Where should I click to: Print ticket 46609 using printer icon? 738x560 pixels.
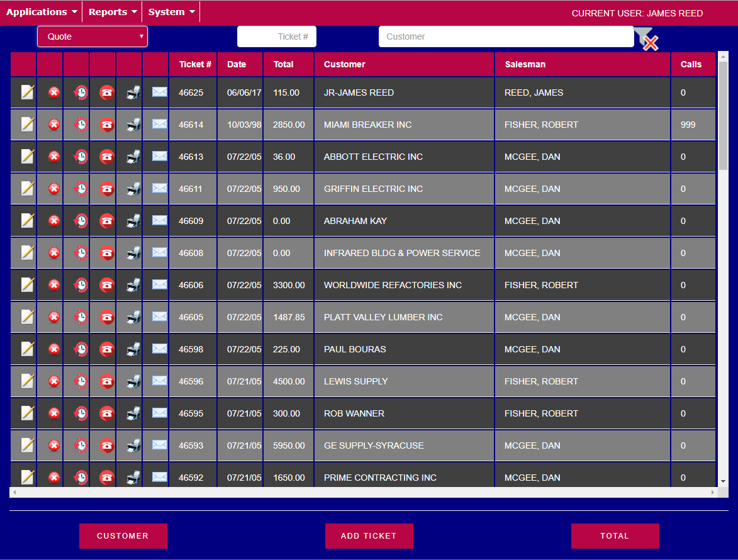click(x=133, y=221)
